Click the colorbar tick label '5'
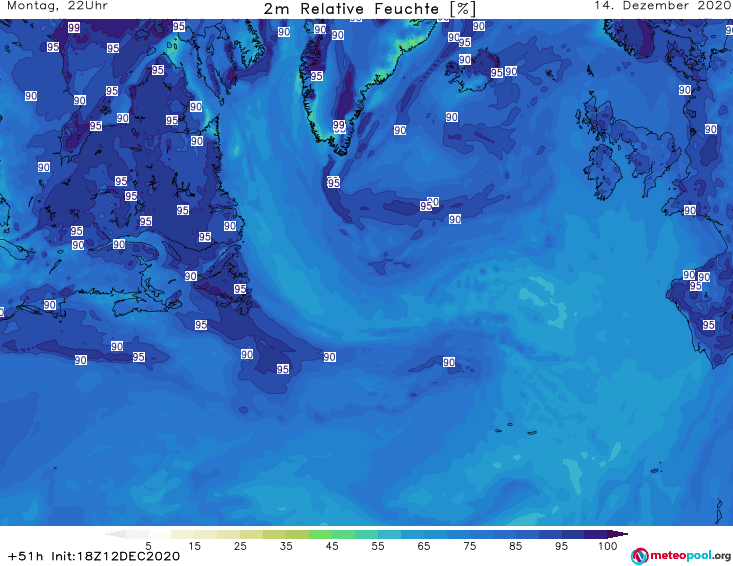This screenshot has width=733, height=566. (148, 546)
